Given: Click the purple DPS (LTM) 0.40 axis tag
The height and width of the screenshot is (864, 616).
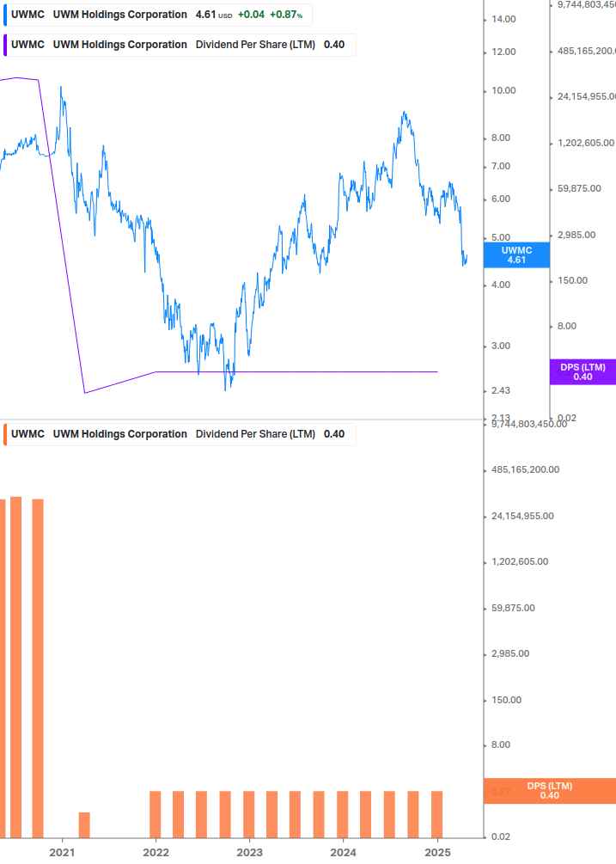Looking at the screenshot, I should (582, 372).
